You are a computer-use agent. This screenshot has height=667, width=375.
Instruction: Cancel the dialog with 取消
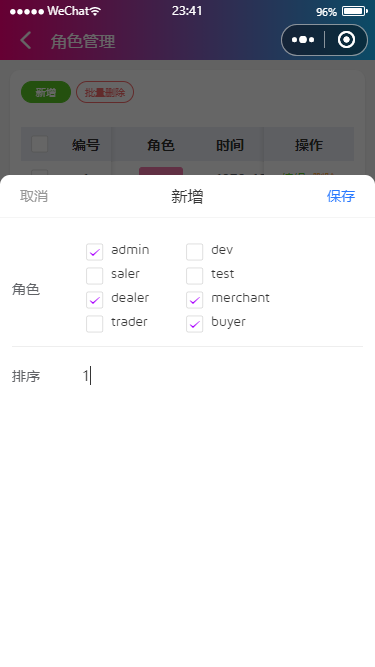coord(34,196)
